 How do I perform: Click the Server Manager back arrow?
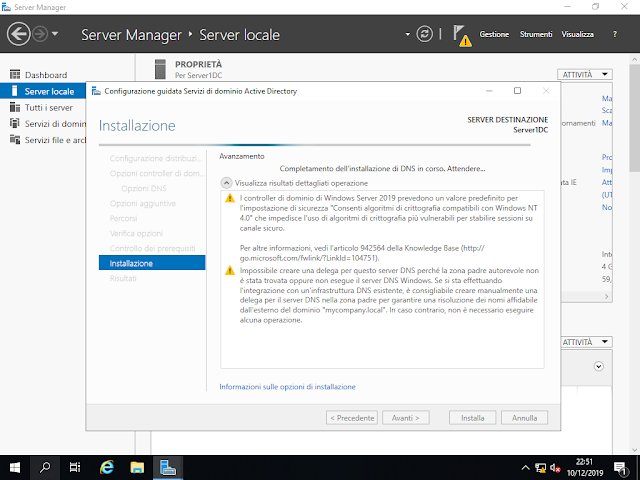[x=18, y=34]
